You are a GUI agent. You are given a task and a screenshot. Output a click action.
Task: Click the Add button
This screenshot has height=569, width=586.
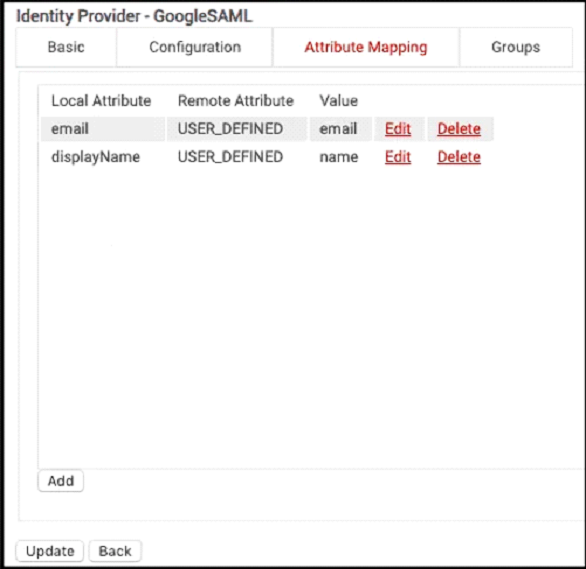click(x=61, y=481)
